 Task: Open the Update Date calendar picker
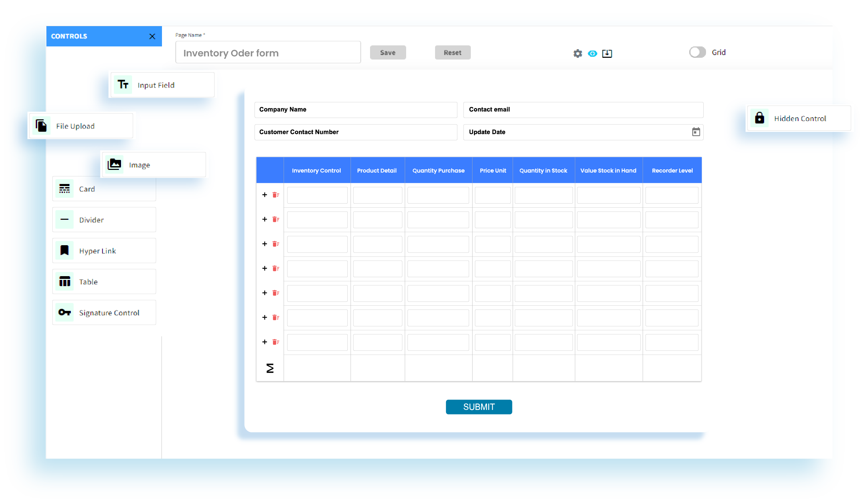tap(696, 132)
